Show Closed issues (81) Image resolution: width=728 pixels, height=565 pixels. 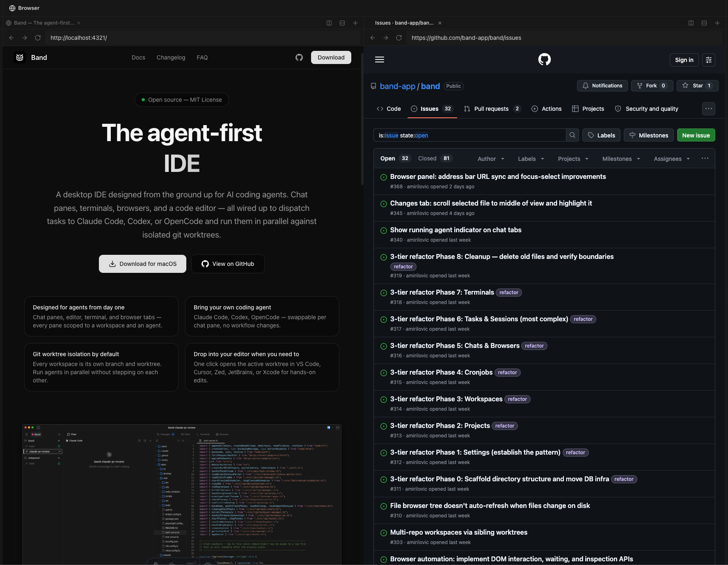[435, 158]
